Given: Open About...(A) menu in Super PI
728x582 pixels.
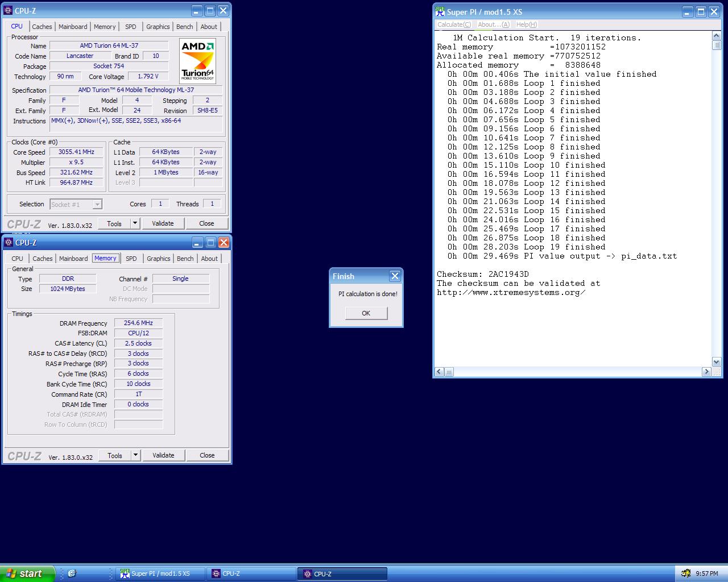Looking at the screenshot, I should [x=494, y=24].
